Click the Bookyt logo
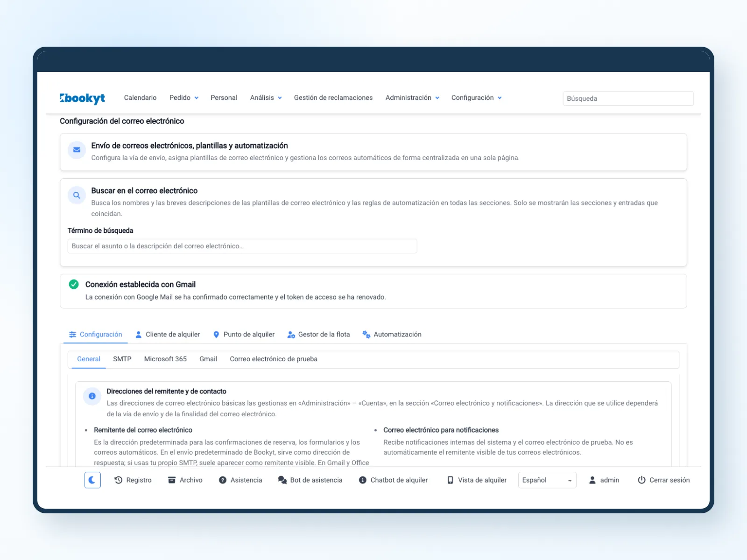 pyautogui.click(x=82, y=98)
